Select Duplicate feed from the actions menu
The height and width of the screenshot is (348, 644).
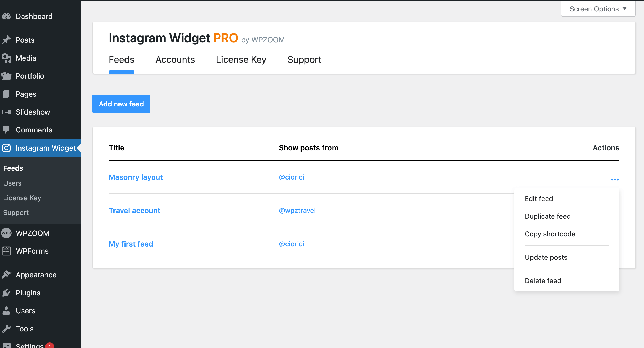pyautogui.click(x=548, y=216)
